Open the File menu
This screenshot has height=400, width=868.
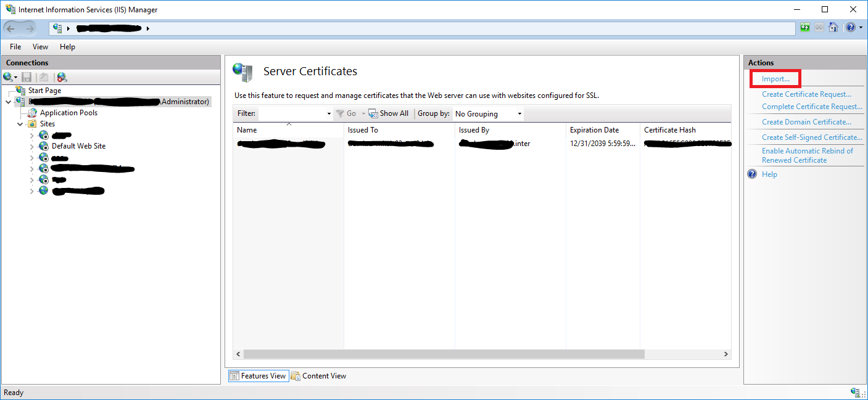click(x=15, y=47)
